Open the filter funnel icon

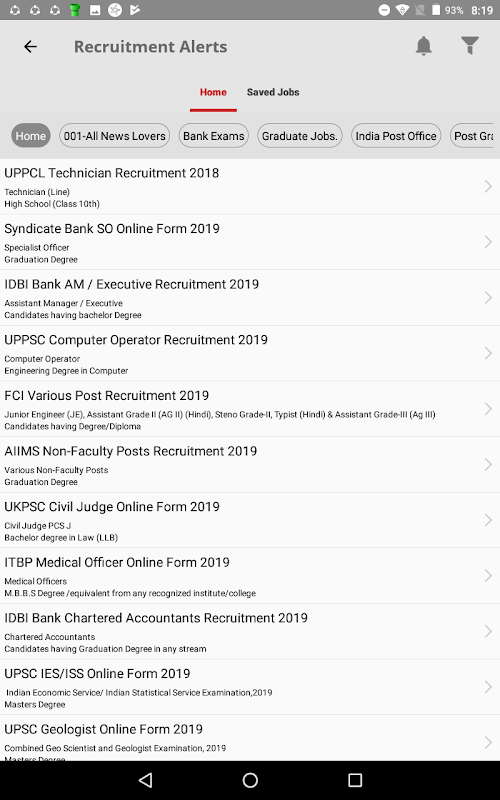click(x=470, y=46)
